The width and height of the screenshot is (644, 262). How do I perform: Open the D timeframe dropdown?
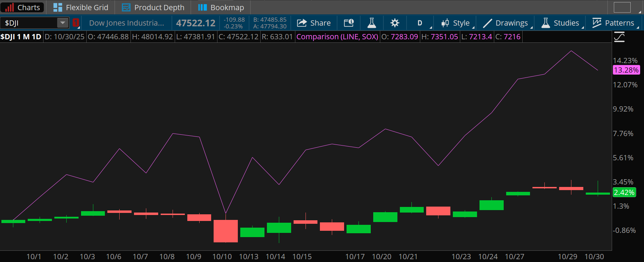click(x=420, y=23)
